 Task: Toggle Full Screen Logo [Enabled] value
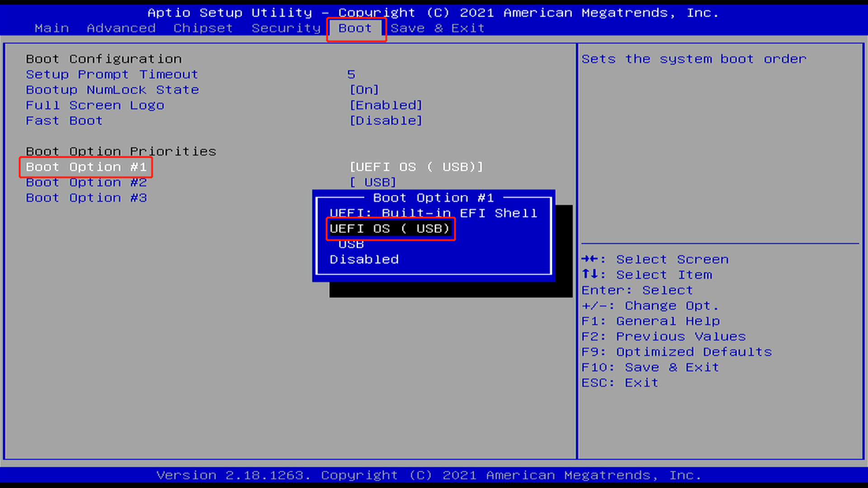pos(386,105)
